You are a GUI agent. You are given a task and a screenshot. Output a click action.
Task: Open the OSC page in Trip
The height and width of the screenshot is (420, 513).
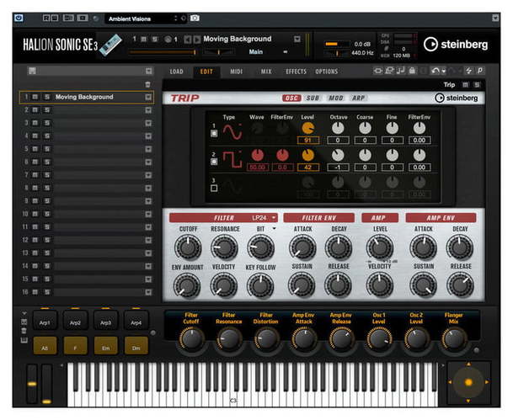(x=291, y=98)
